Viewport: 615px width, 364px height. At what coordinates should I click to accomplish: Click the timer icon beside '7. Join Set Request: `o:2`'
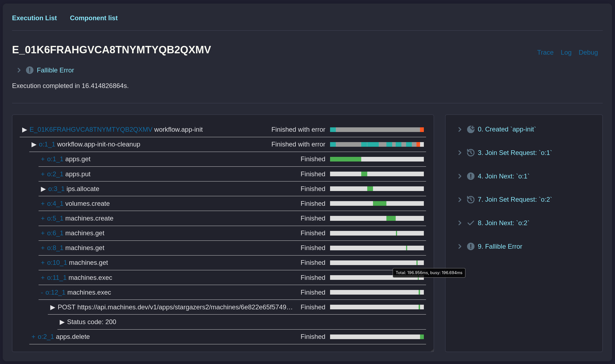pyautogui.click(x=470, y=199)
